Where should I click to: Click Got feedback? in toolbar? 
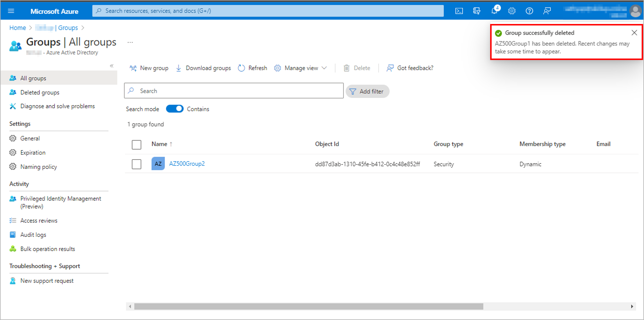[410, 68]
